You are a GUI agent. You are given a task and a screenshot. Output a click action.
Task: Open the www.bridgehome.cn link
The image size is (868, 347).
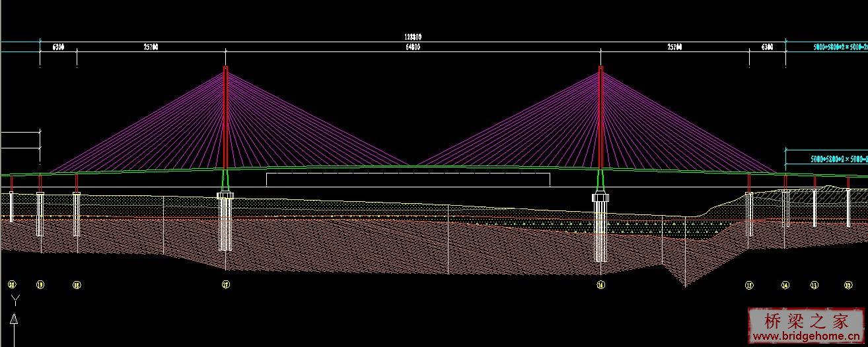coord(806,337)
